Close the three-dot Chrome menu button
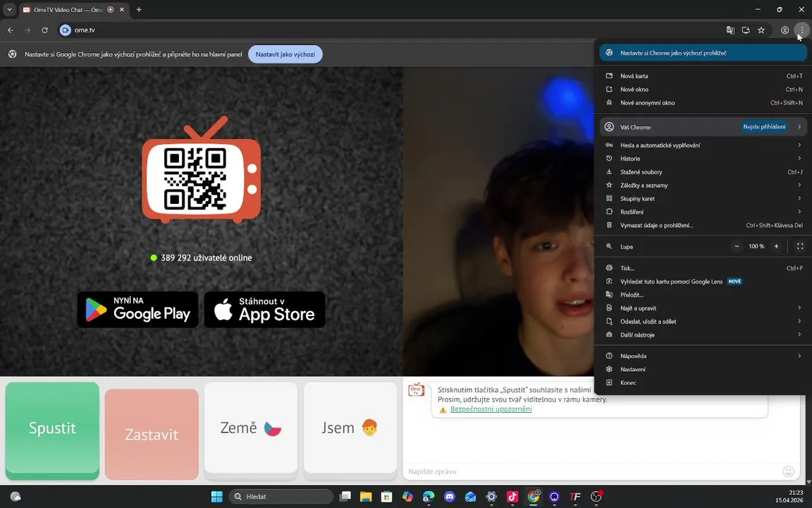 801,30
